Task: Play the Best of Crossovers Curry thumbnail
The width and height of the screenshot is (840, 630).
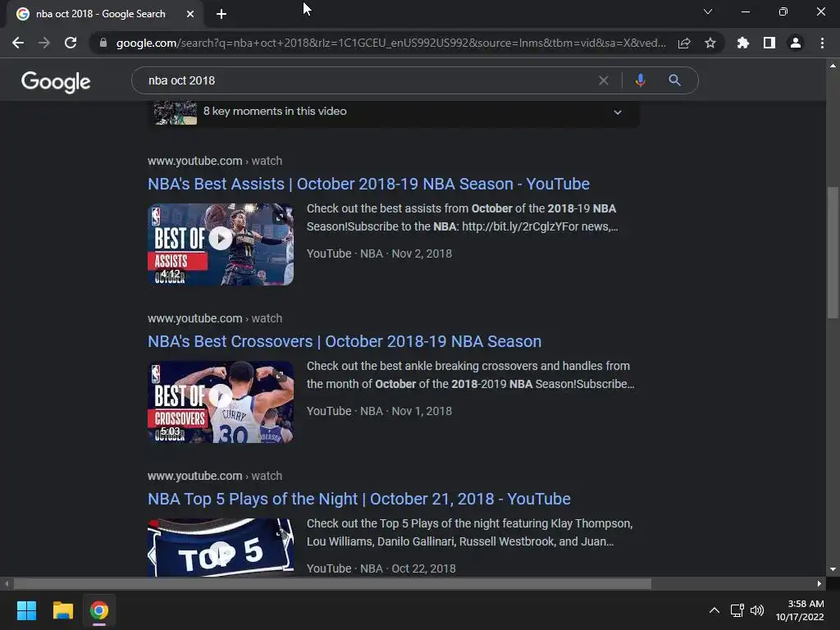Action: [x=221, y=402]
